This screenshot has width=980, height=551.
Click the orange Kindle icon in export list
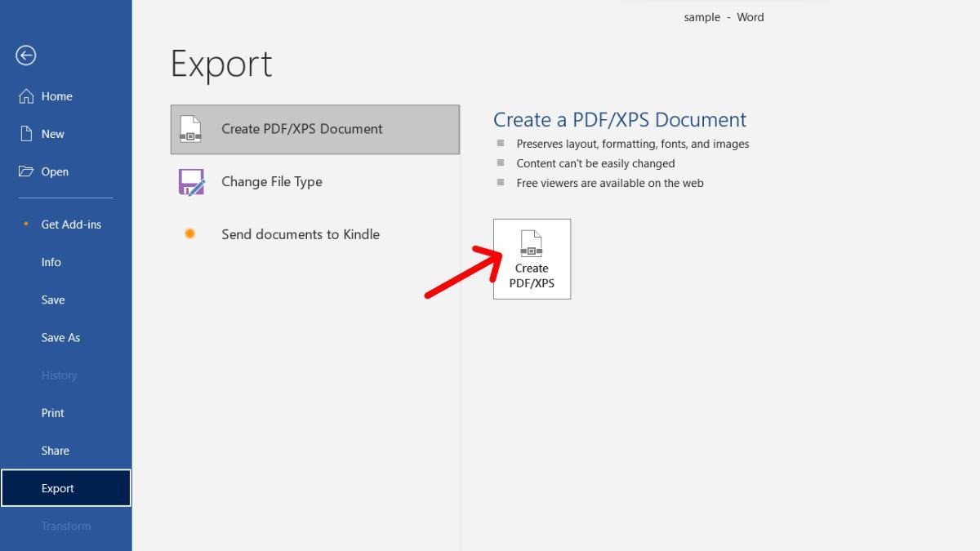190,234
